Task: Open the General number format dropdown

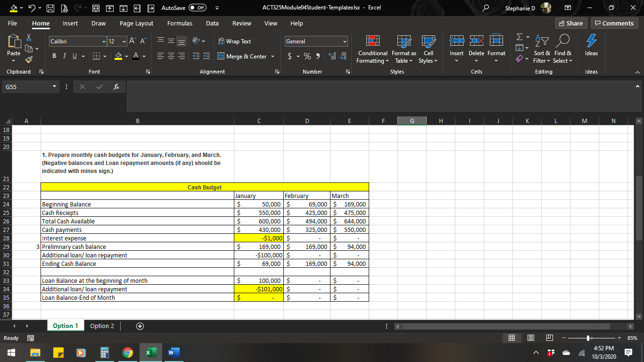Action: click(x=345, y=41)
